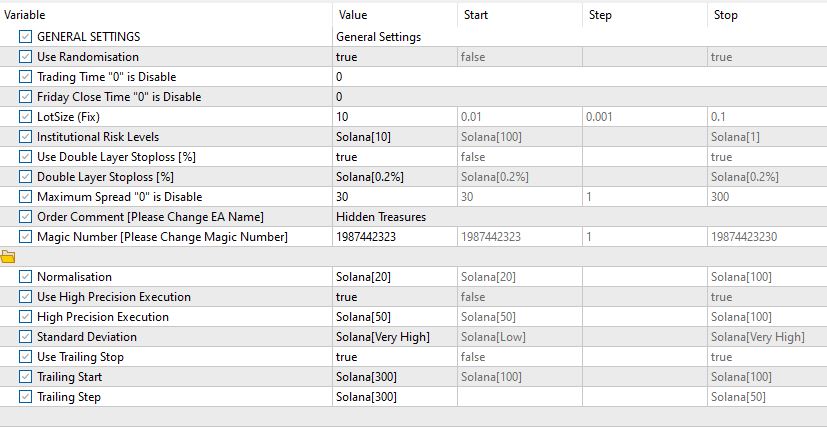This screenshot has width=827, height=432.
Task: Open Standard Deviation value Solana[Very High]
Action: [x=393, y=337]
